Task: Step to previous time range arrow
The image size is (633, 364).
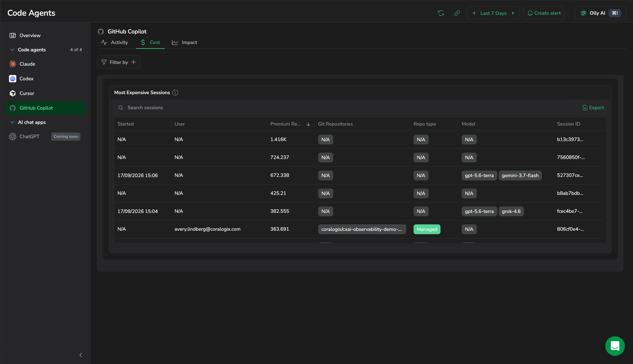Action: coord(474,13)
